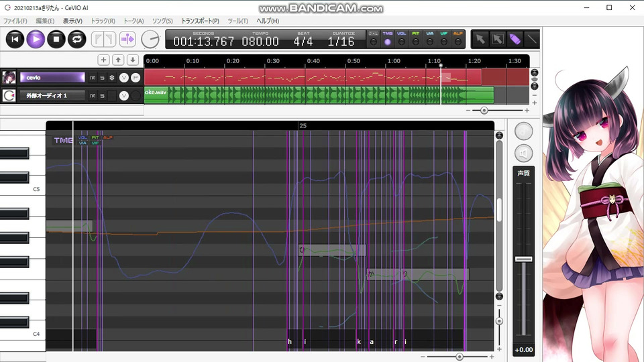Select the cevio track name
Image resolution: width=644 pixels, height=362 pixels.
(x=52, y=78)
